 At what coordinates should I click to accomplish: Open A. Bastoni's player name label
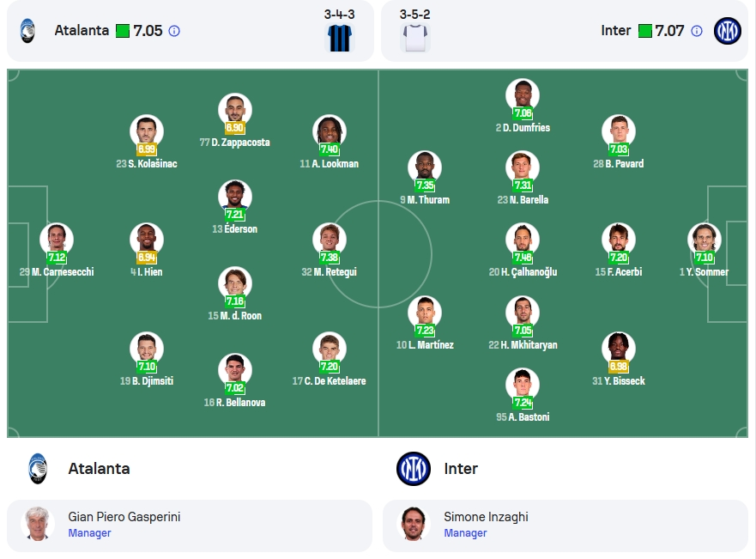point(523,416)
